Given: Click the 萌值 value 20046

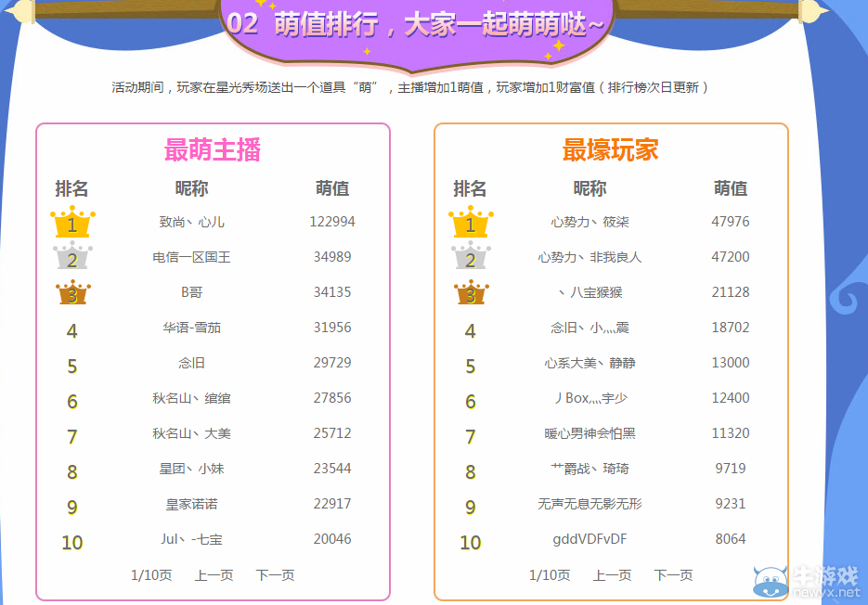Looking at the screenshot, I should tap(332, 539).
